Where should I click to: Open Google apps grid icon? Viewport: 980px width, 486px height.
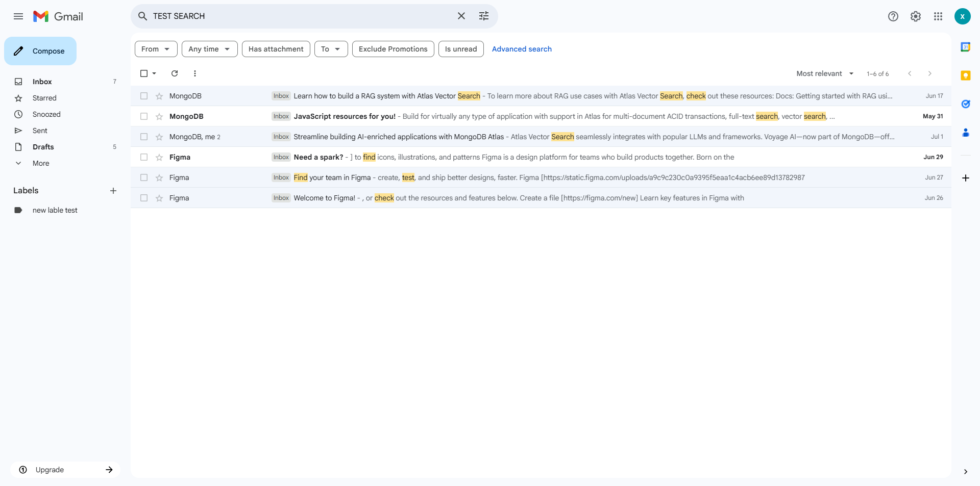coord(938,16)
